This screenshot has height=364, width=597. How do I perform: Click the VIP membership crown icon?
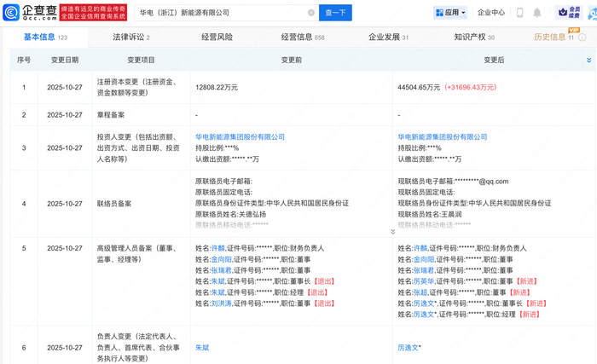tap(569, 13)
